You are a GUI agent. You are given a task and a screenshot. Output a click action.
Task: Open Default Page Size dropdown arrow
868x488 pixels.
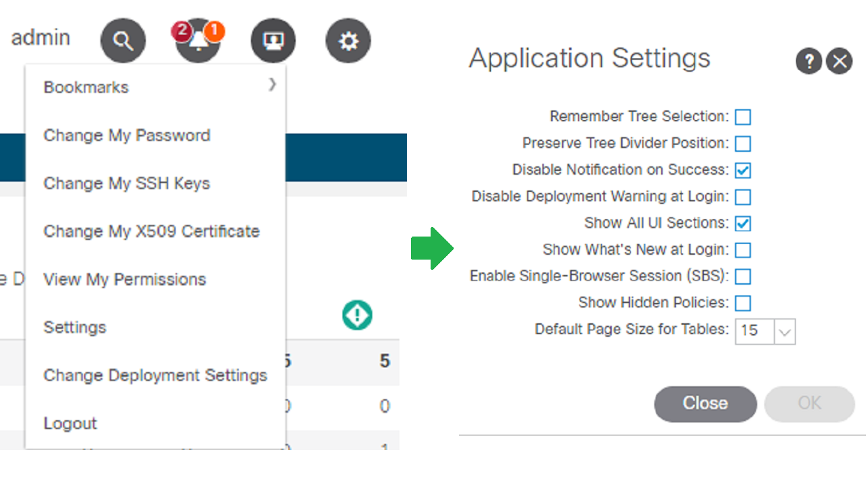(785, 331)
